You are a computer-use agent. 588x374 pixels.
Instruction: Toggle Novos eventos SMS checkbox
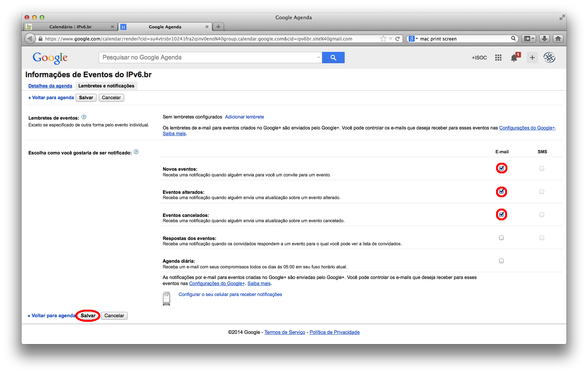[542, 168]
